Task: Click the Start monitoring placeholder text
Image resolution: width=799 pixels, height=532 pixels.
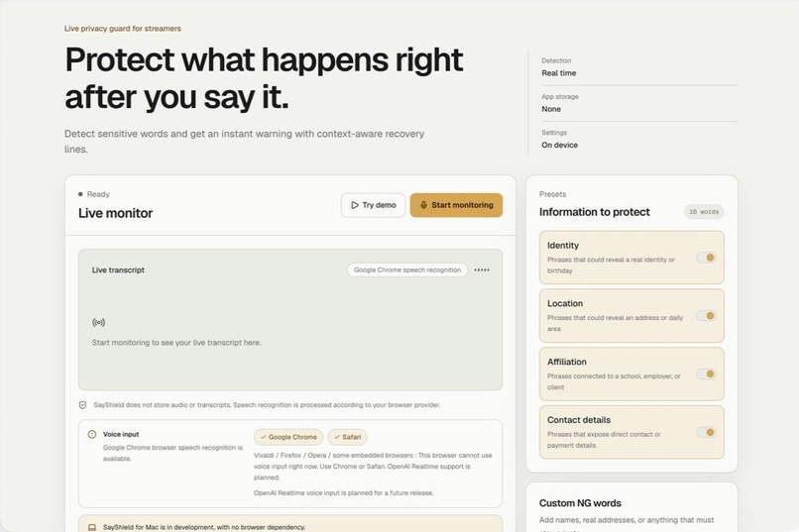Action: click(x=176, y=343)
